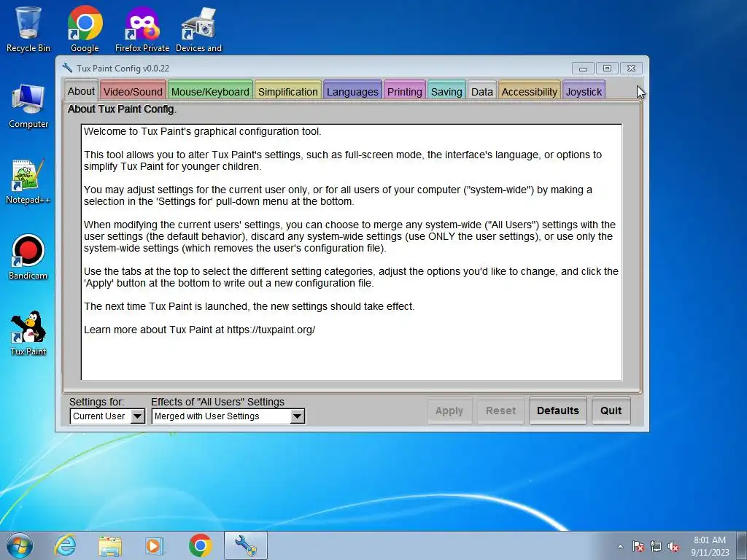Open Devices and Printers desktop shortcut
This screenshot has width=747, height=560.
198,28
